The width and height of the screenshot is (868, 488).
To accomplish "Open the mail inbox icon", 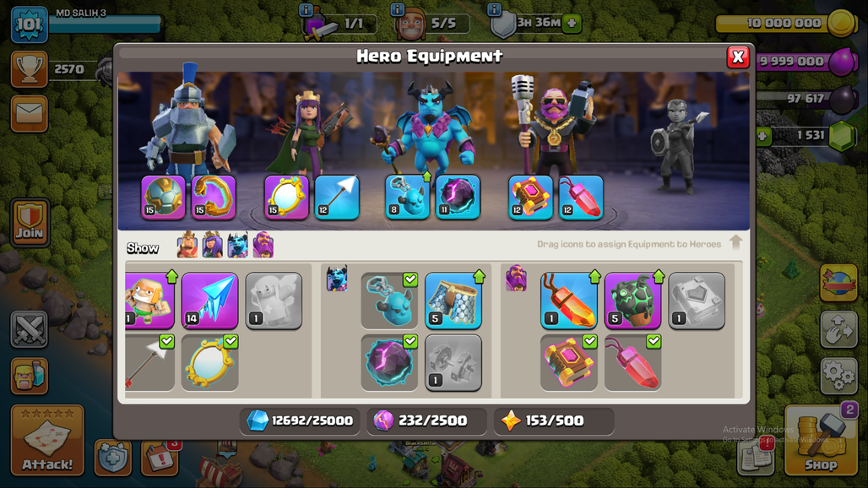I will pyautogui.click(x=30, y=113).
